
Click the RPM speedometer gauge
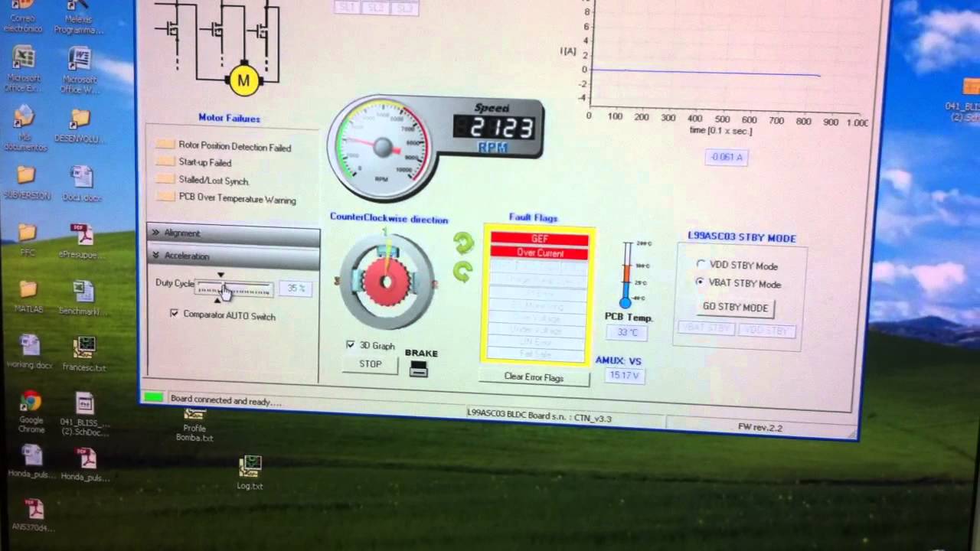tap(381, 147)
